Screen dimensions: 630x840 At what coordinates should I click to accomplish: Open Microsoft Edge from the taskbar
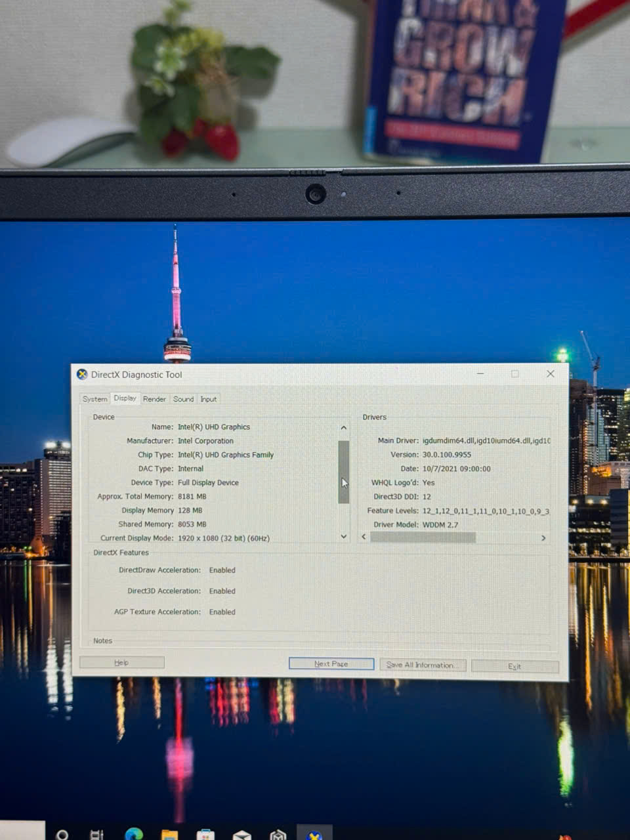click(x=134, y=834)
